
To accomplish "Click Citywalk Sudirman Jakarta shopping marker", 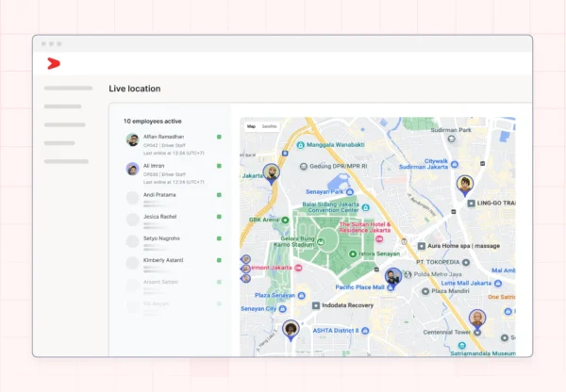I will click(455, 165).
